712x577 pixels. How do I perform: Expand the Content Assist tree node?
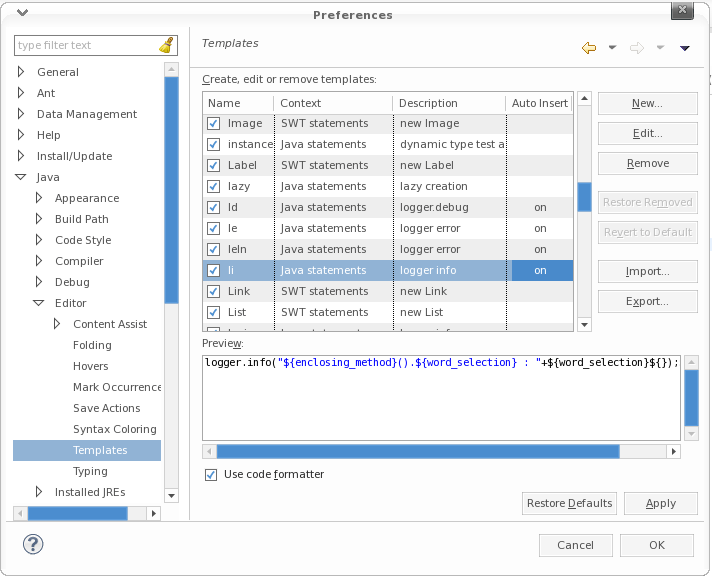(57, 325)
